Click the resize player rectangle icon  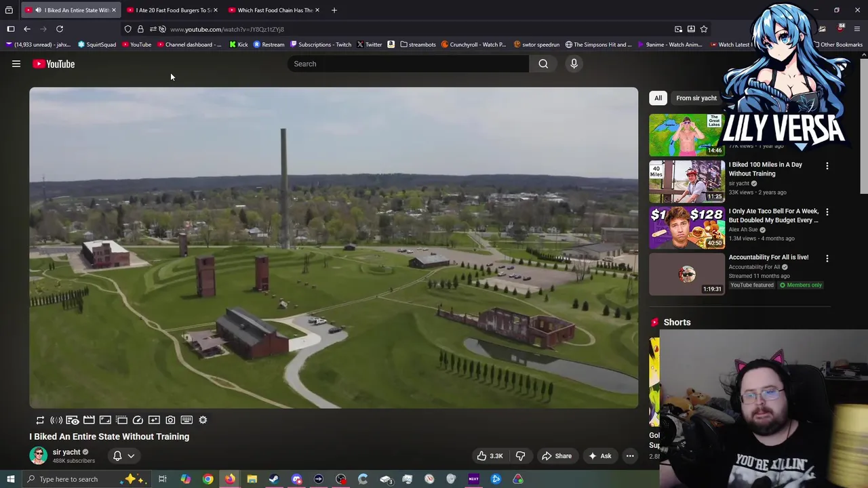(x=105, y=420)
